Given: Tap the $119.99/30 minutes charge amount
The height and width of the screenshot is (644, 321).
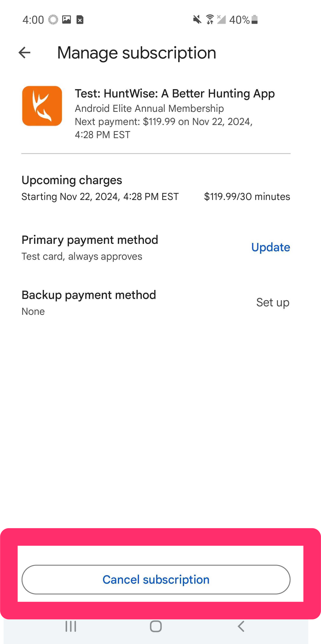Looking at the screenshot, I should pyautogui.click(x=247, y=197).
